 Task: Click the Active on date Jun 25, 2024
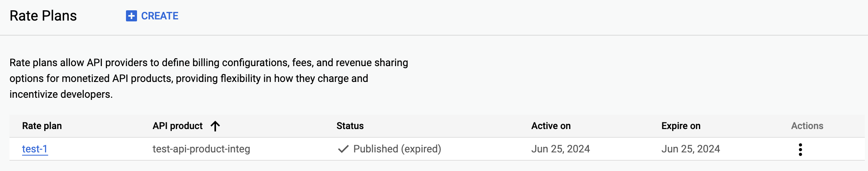point(560,149)
